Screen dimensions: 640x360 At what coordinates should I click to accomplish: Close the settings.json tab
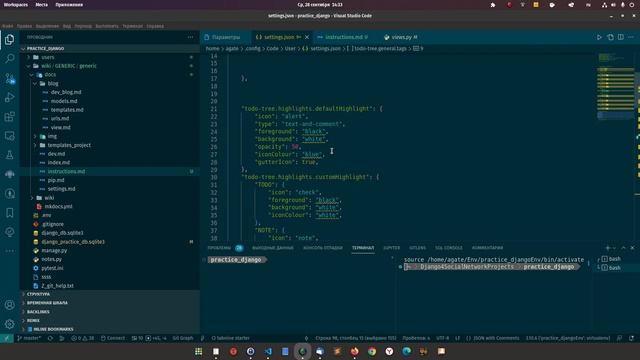click(307, 37)
